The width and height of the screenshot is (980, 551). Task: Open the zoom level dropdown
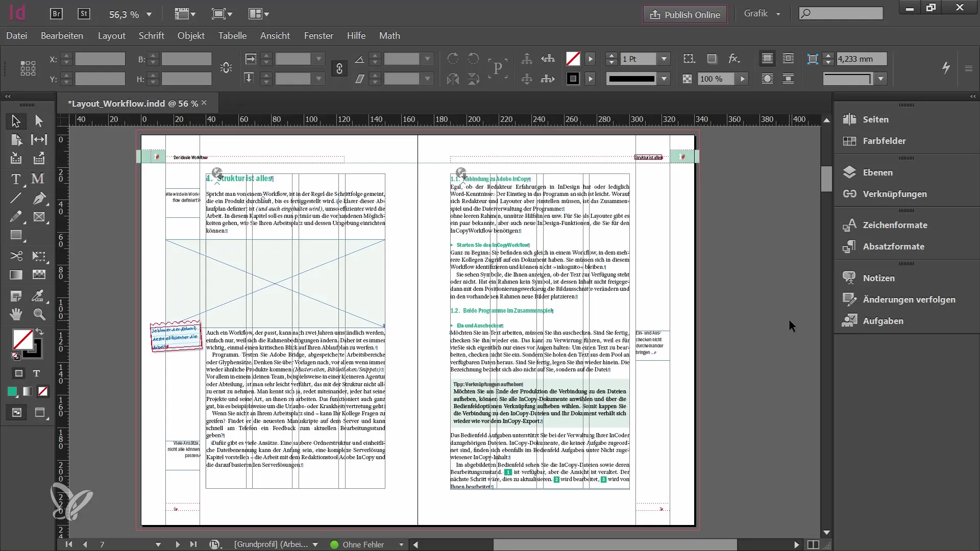tap(149, 14)
